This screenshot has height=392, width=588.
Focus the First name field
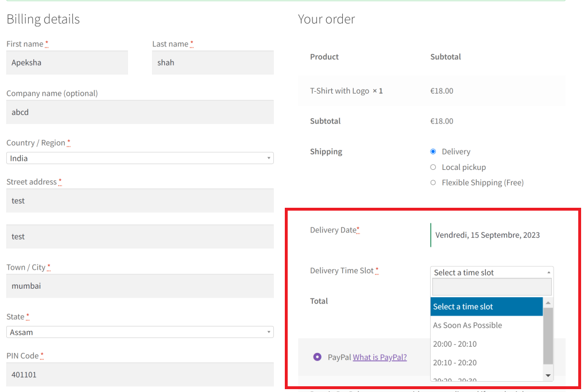click(67, 63)
